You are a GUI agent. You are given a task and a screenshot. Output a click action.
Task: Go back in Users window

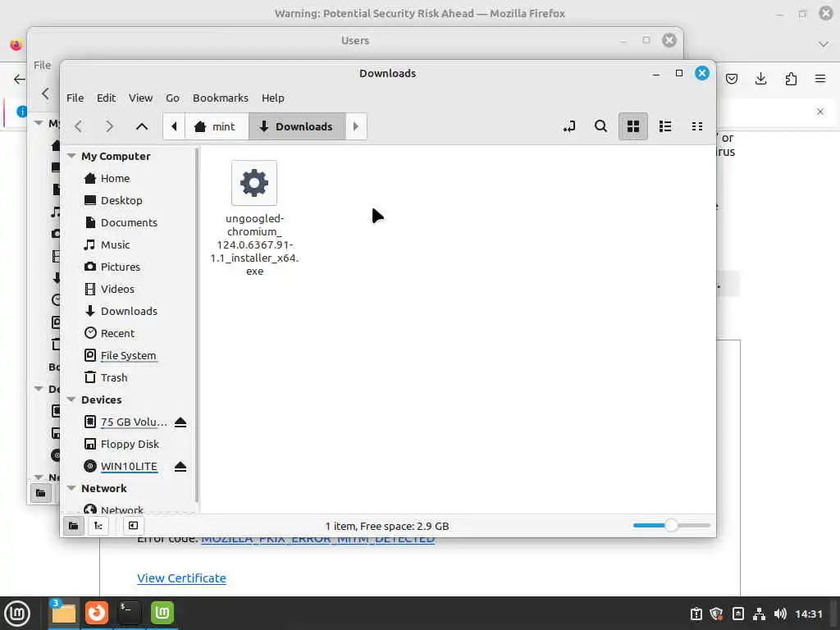click(46, 94)
